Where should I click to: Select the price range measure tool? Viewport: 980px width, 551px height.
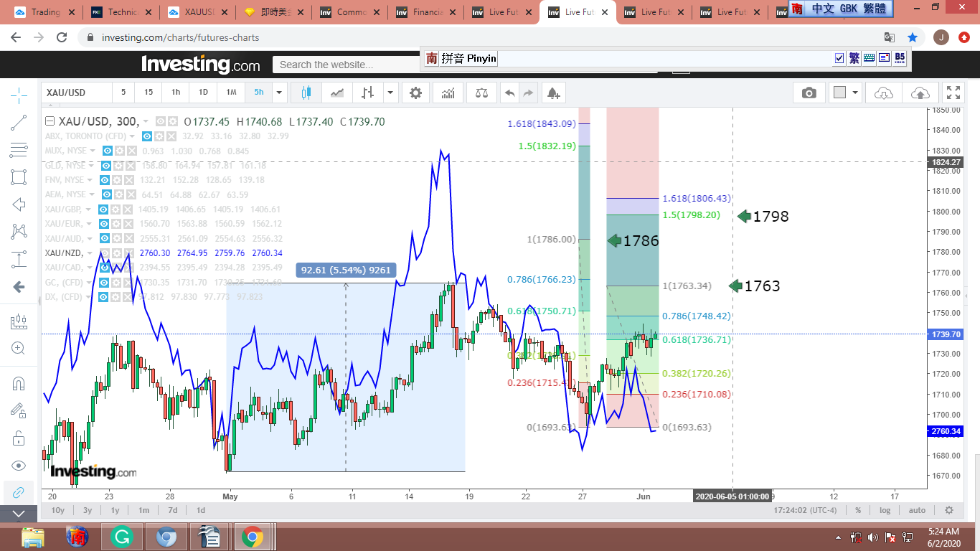coord(19,259)
